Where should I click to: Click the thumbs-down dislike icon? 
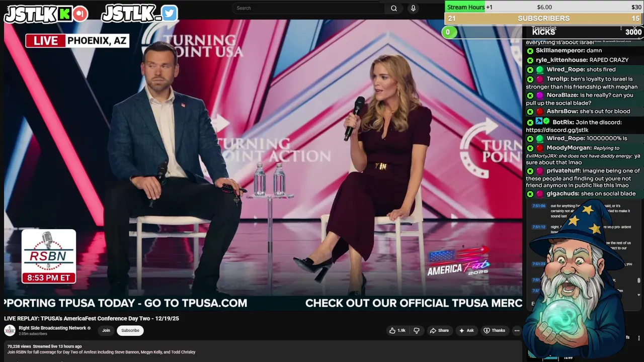click(x=416, y=330)
